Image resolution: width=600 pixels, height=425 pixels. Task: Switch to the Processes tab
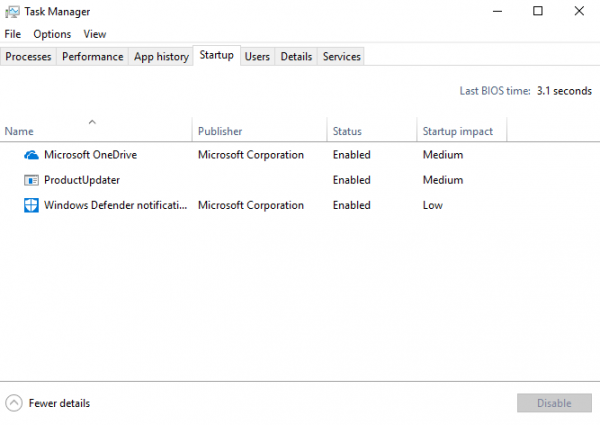(28, 57)
